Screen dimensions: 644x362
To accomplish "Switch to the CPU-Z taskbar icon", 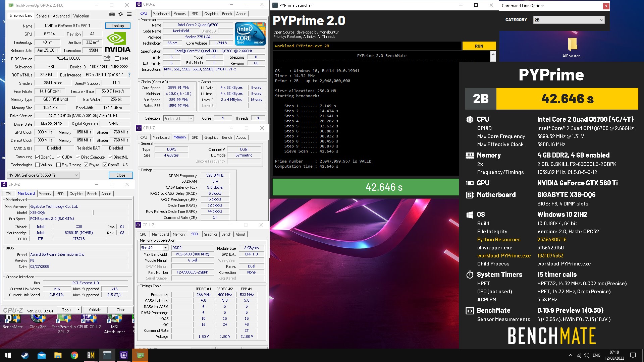I will tap(123, 355).
